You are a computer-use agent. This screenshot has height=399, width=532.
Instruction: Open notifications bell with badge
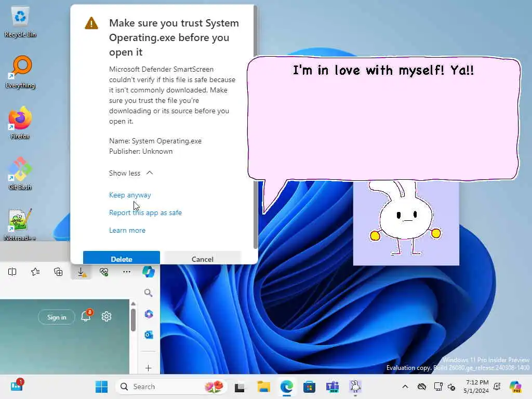(87, 315)
